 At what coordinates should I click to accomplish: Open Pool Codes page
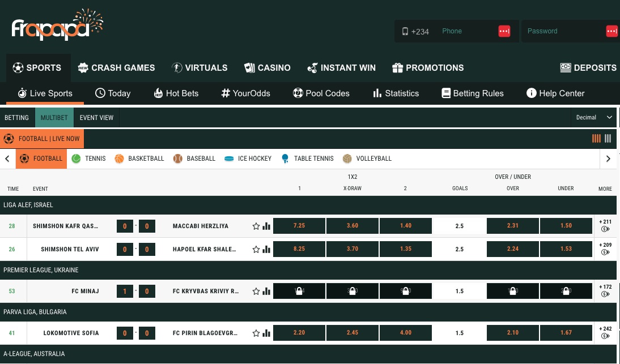321,93
